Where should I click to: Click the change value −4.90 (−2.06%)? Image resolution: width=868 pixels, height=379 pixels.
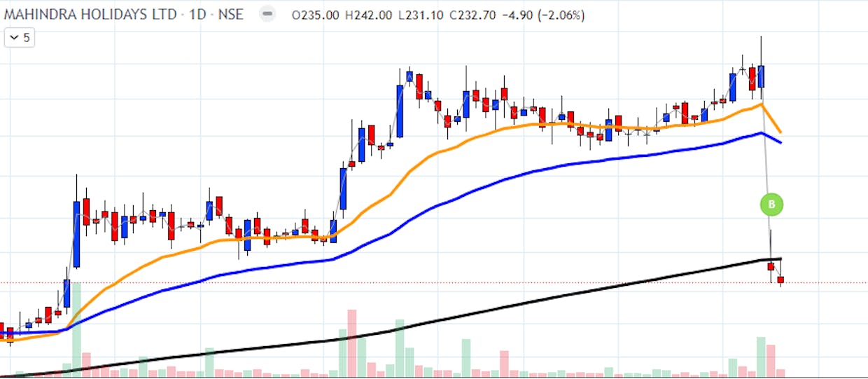coord(543,15)
